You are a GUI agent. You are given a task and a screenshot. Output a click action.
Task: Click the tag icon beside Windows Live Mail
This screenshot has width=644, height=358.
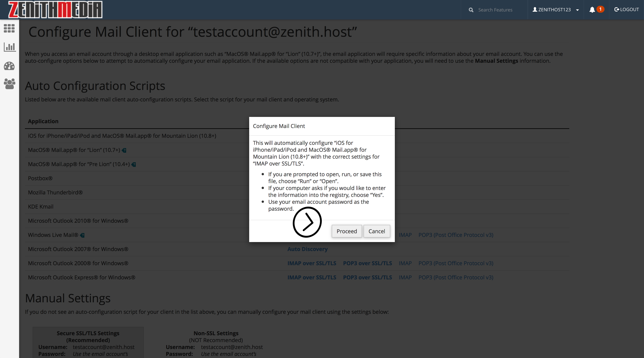[x=82, y=235]
